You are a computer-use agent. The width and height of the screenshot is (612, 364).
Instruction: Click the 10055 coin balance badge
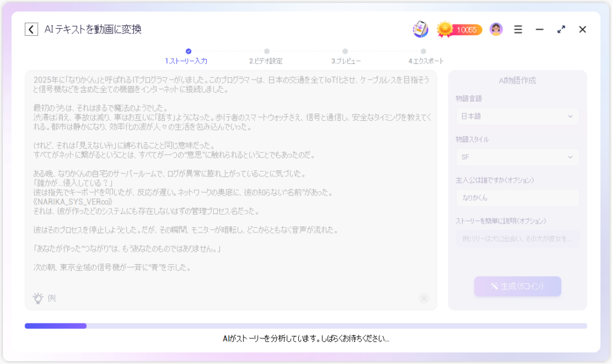(467, 29)
